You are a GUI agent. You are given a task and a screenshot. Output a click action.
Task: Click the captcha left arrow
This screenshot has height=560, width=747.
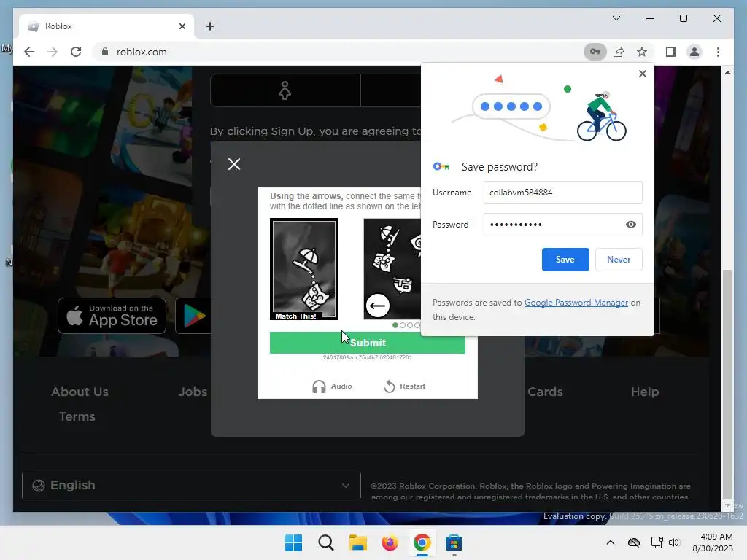(x=378, y=306)
